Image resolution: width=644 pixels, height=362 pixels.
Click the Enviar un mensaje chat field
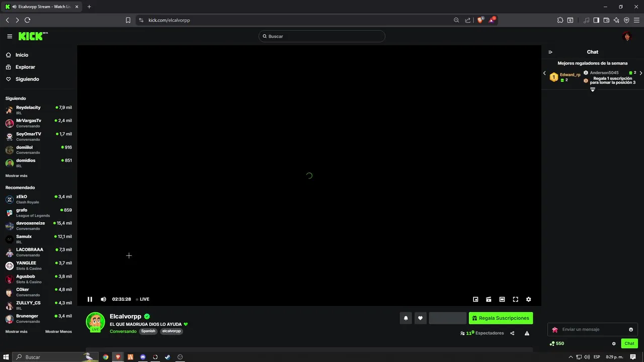[593, 329]
